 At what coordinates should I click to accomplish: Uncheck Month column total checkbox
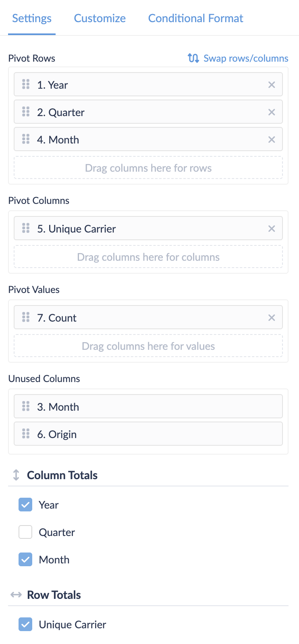(25, 559)
